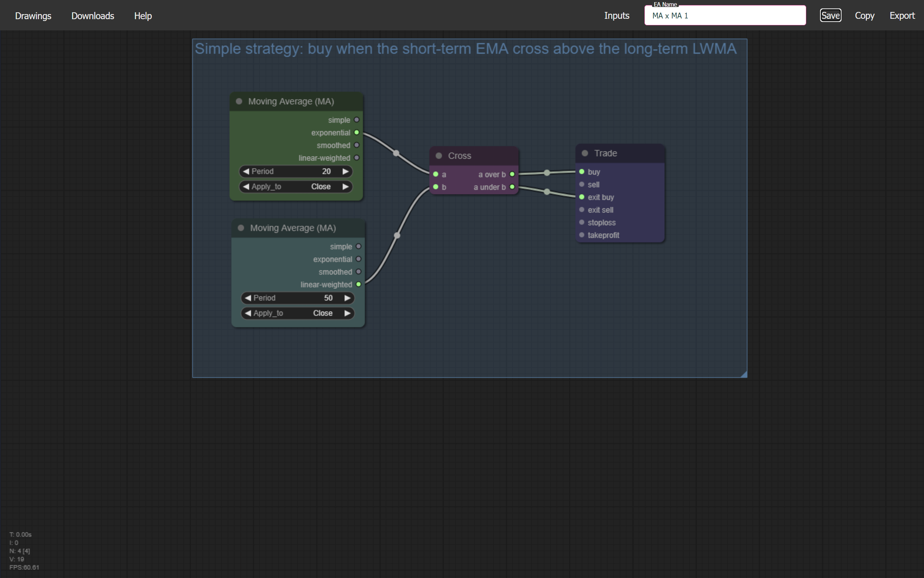Click the buy input port on the Trade node
This screenshot has width=924, height=578.
(x=582, y=171)
